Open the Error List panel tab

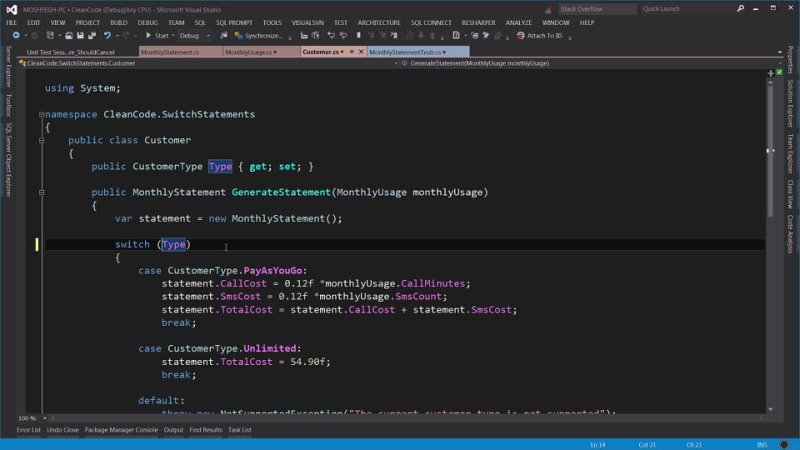[x=29, y=430]
